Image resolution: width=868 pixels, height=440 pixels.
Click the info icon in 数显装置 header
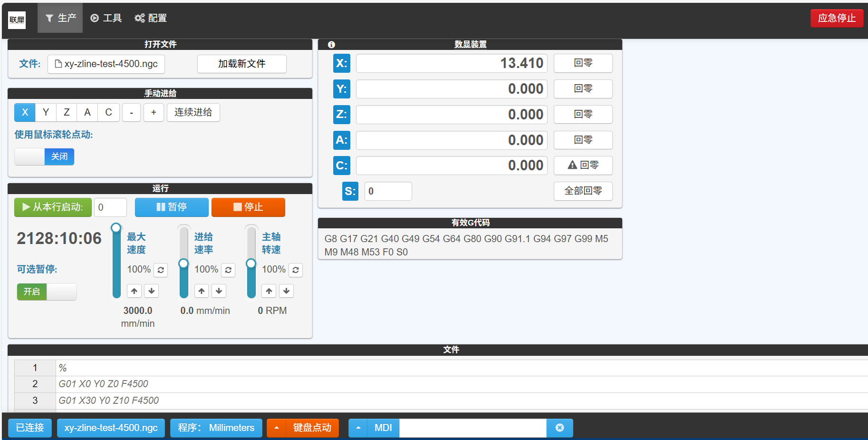(x=331, y=45)
